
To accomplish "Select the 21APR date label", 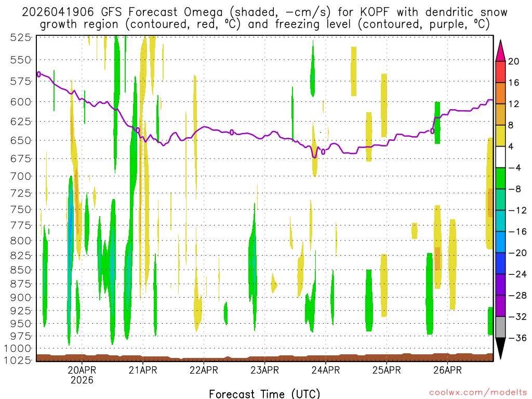I will point(143,370).
